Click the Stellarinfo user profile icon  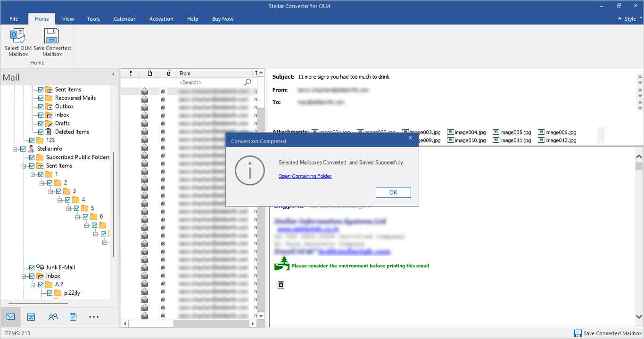(31, 149)
